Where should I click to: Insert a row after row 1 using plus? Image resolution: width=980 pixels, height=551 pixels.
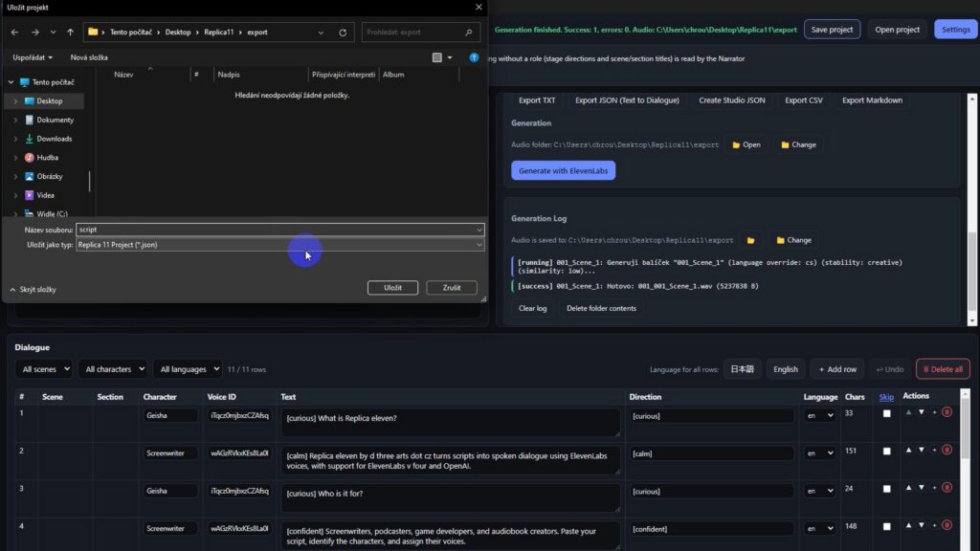934,412
